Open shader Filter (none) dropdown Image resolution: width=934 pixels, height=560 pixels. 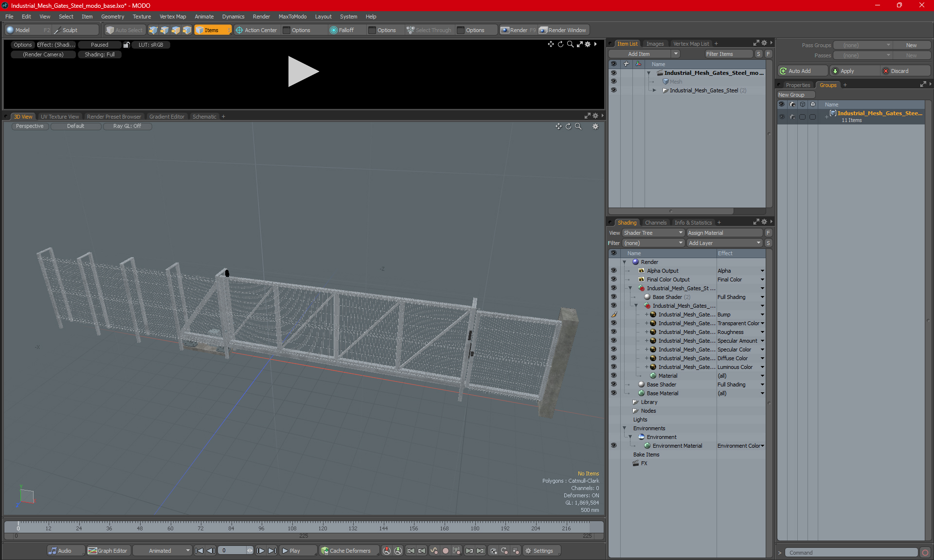(653, 243)
